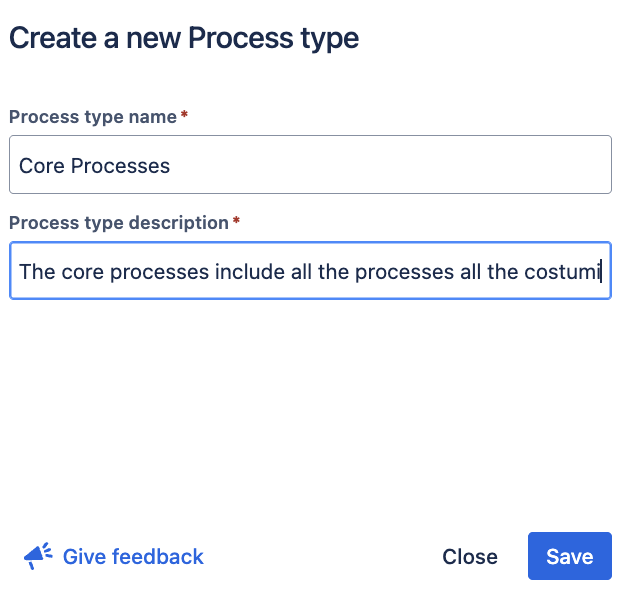Image resolution: width=626 pixels, height=604 pixels.
Task: Place cursor on 'Core' in name field
Action: pos(41,166)
